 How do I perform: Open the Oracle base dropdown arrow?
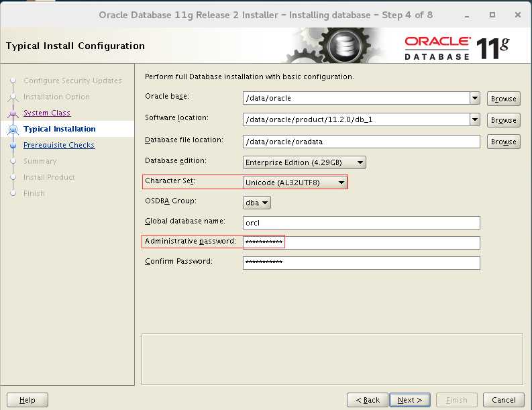pyautogui.click(x=475, y=99)
